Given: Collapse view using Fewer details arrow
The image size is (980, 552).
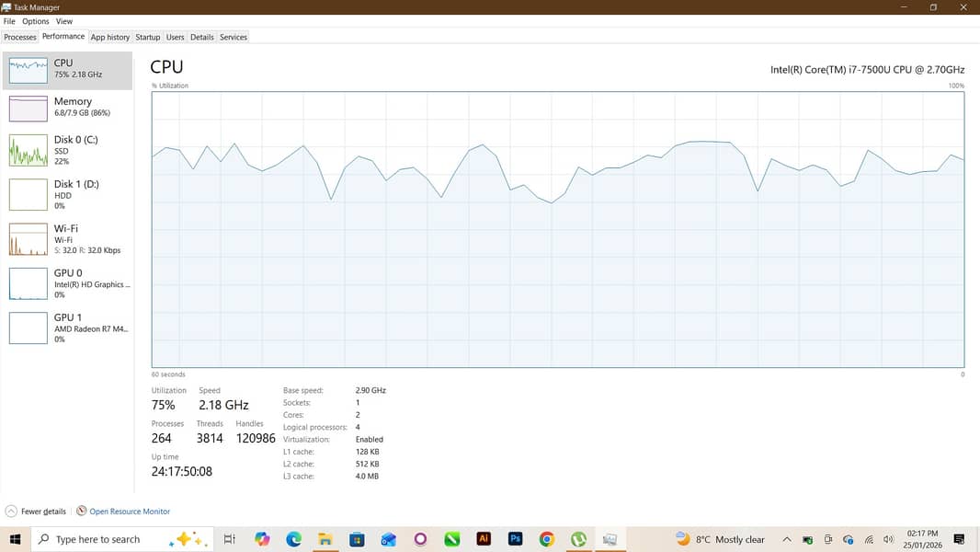Looking at the screenshot, I should (11, 512).
